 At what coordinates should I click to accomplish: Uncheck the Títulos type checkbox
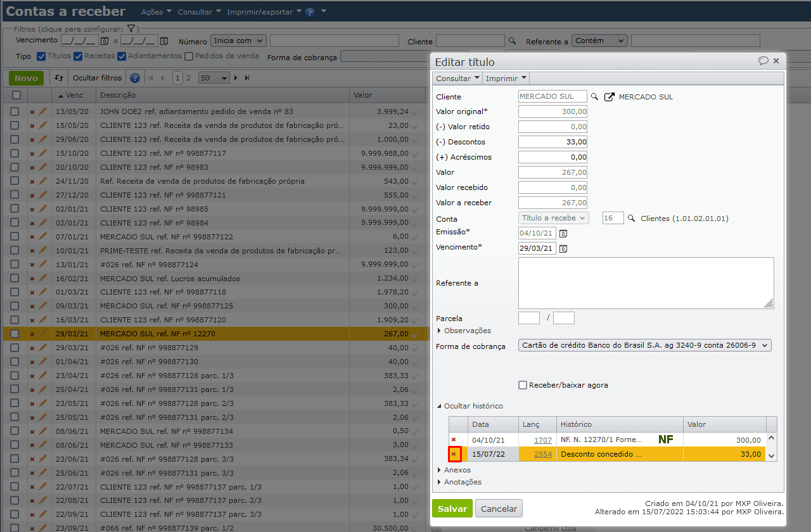41,56
